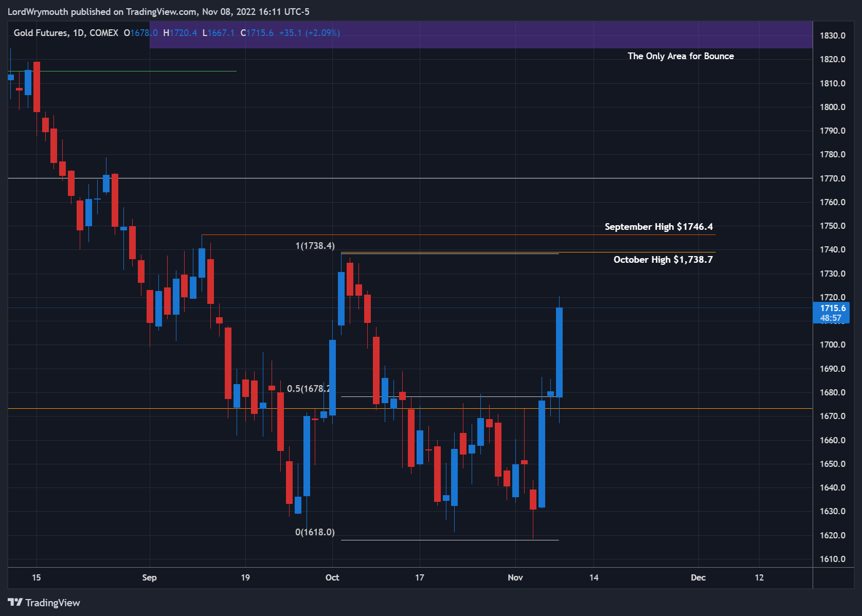Viewport: 862px width, 616px height.
Task: Click the low value L1667.1 in header
Action: click(219, 33)
